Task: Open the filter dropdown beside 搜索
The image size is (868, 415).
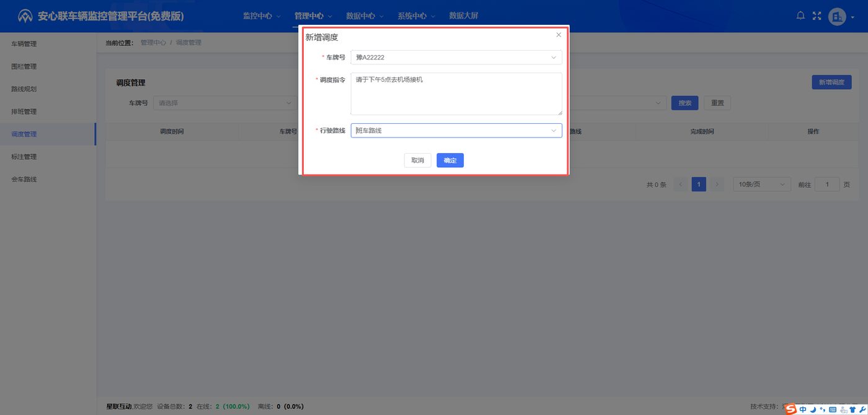Action: point(617,103)
